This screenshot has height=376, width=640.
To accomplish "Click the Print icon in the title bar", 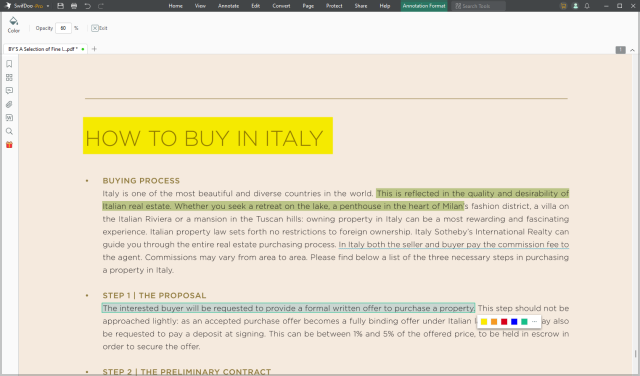I will click(74, 6).
